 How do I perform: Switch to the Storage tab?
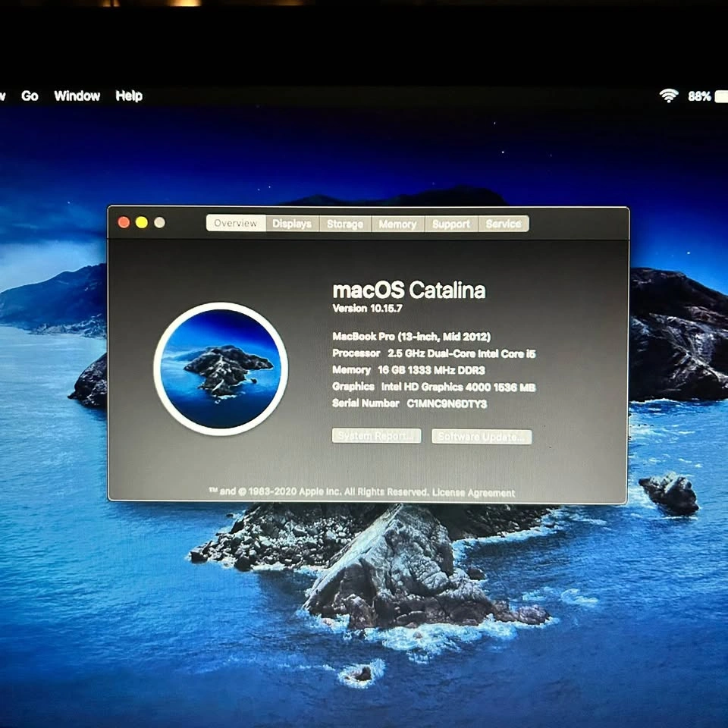[x=345, y=224]
